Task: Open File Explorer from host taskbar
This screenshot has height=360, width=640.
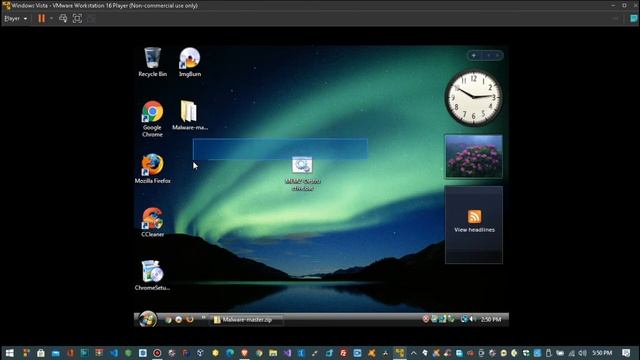Action: [273, 353]
